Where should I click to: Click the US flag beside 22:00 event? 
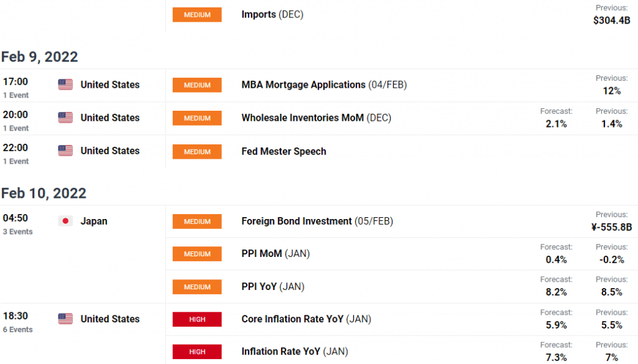point(65,151)
